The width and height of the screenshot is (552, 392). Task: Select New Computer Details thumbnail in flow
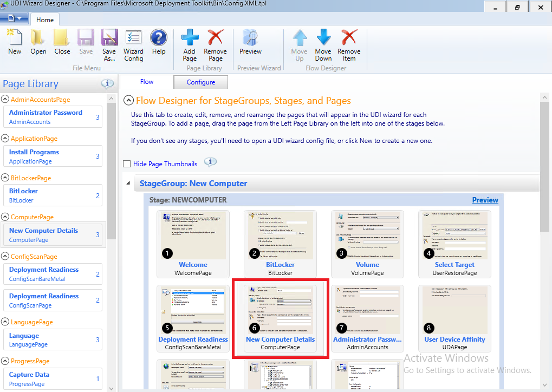click(280, 318)
